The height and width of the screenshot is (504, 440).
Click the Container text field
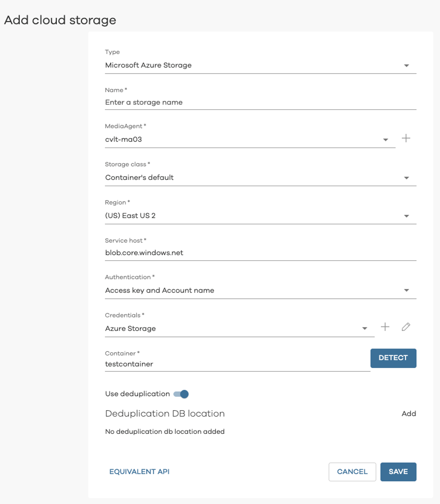pyautogui.click(x=237, y=364)
